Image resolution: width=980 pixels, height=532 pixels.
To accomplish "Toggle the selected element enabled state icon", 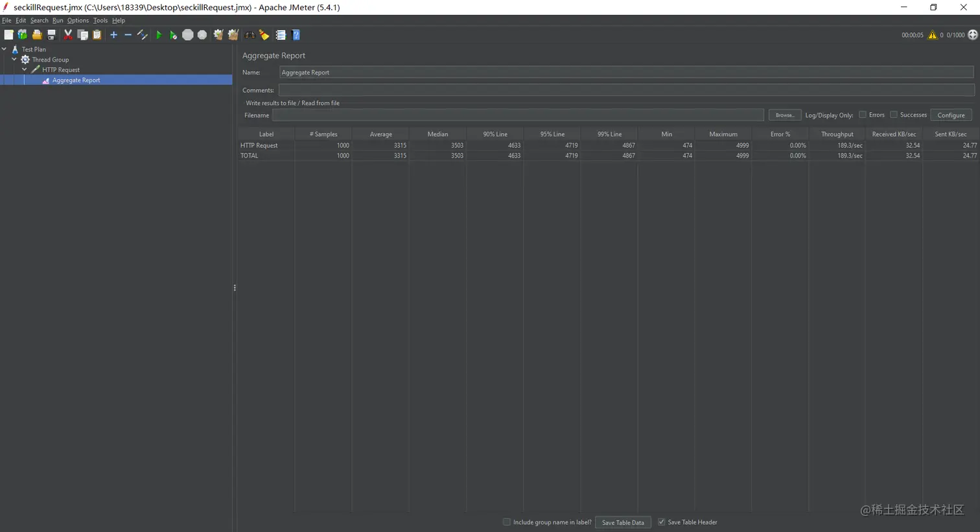I will coord(142,35).
